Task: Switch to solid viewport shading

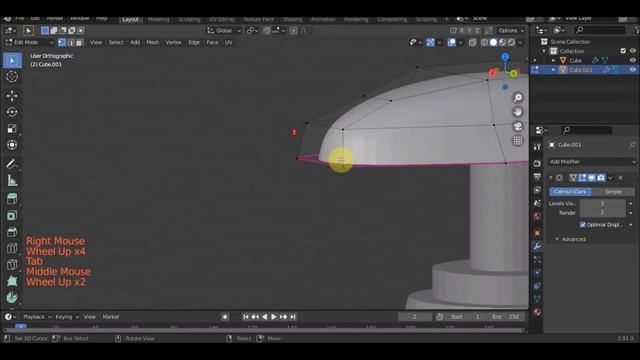Action: (493, 42)
